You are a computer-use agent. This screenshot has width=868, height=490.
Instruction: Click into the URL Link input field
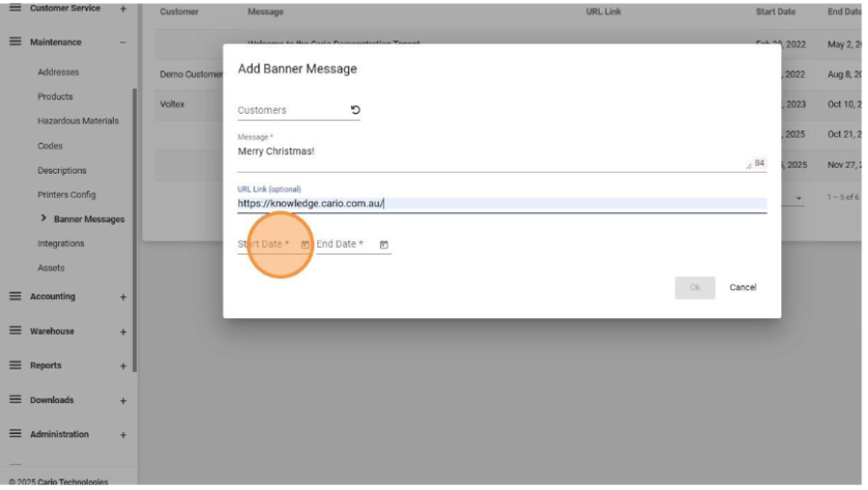[x=502, y=204]
